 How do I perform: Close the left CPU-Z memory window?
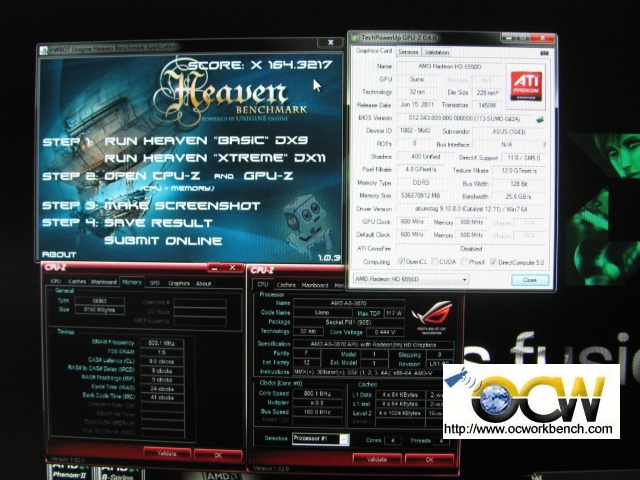(x=232, y=268)
